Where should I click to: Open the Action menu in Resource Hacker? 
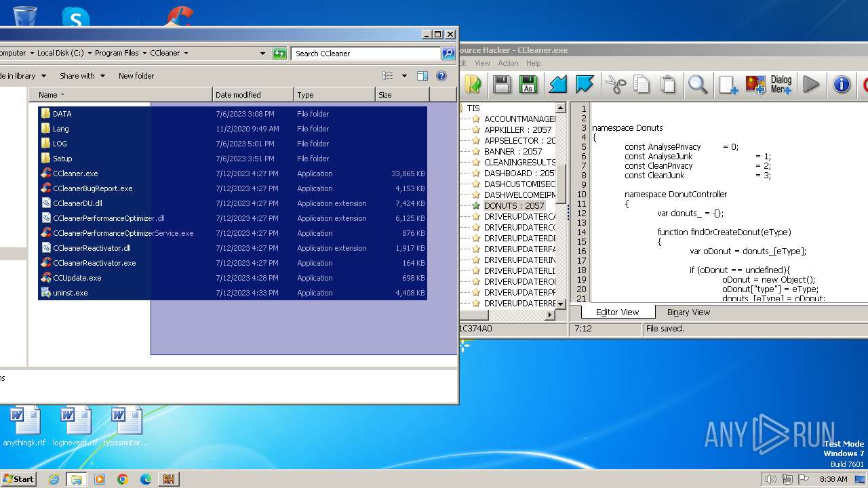(508, 63)
